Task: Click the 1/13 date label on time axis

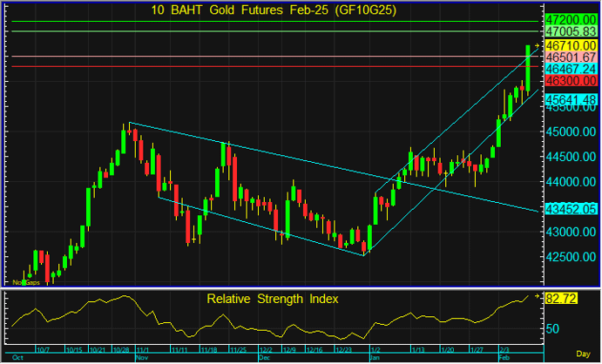Action: [419, 350]
